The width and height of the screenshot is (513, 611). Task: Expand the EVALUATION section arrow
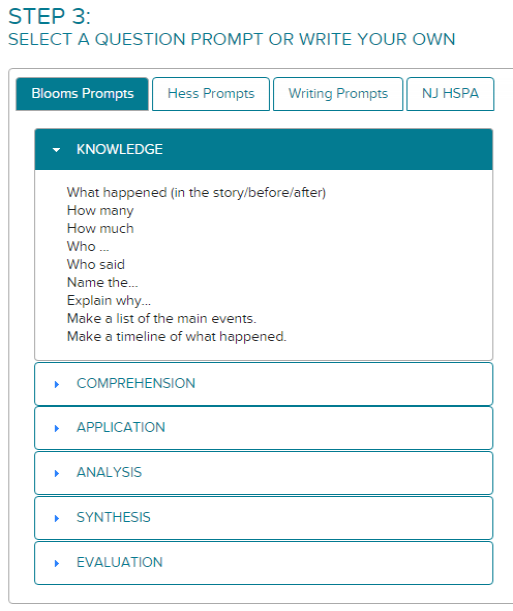(57, 563)
